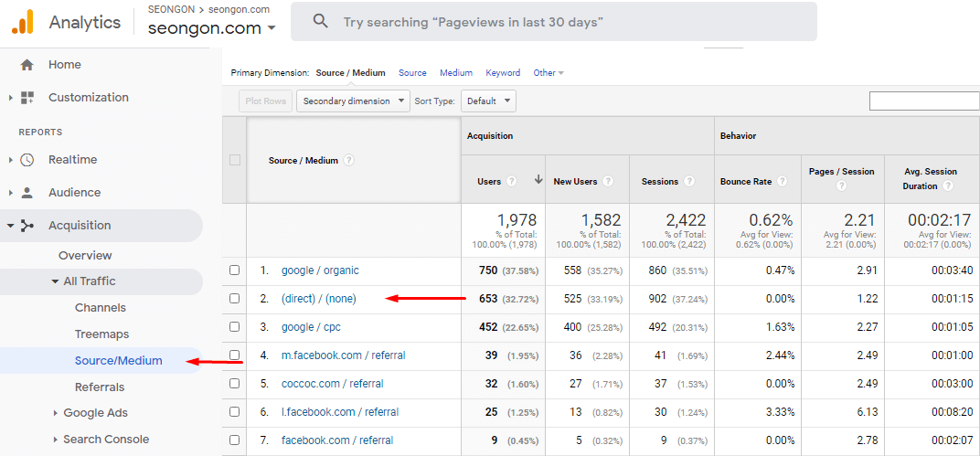Check the google / organic row checkbox
Screen dimensions: 980x456
[x=234, y=270]
